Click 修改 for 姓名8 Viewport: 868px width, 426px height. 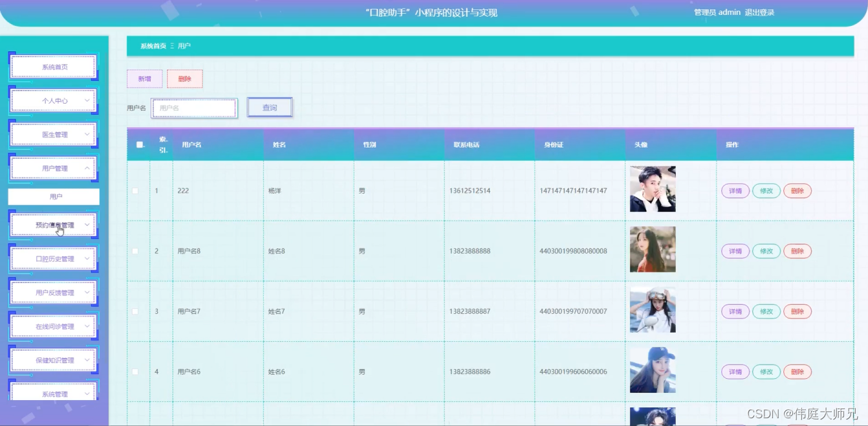[x=766, y=251]
